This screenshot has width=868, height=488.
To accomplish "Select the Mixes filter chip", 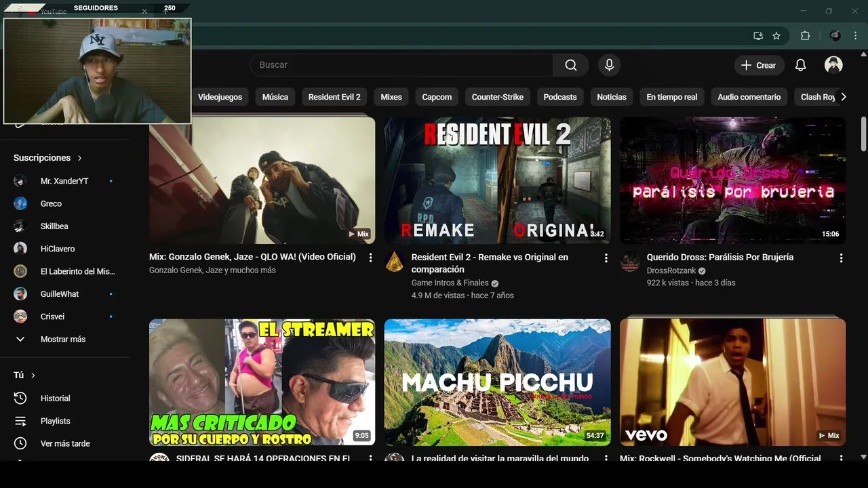I will [391, 97].
